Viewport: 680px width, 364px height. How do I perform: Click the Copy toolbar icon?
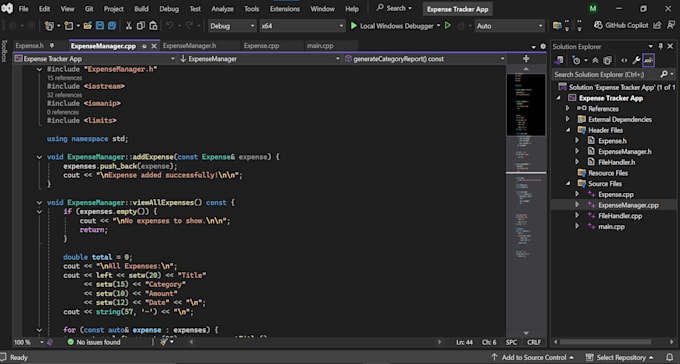click(141, 26)
